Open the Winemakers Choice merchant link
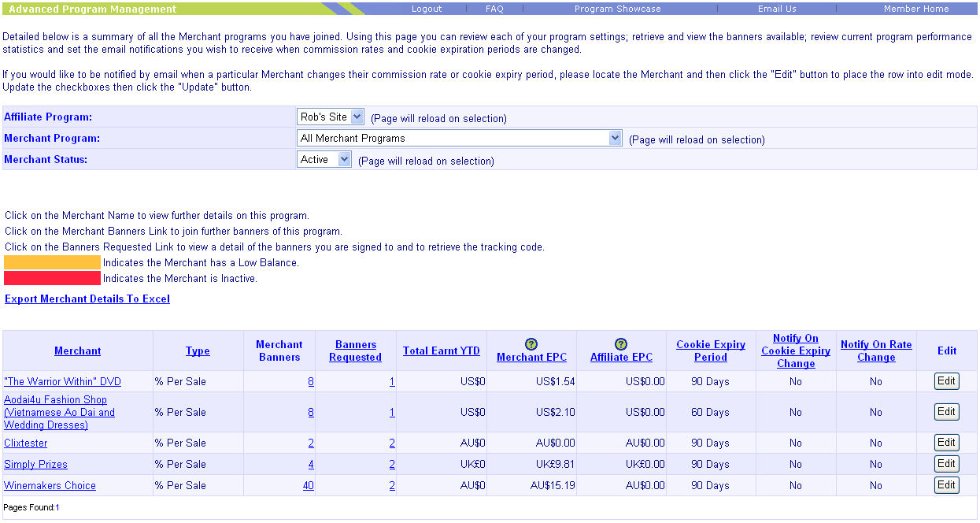Viewport: 980px width, 523px height. click(50, 485)
